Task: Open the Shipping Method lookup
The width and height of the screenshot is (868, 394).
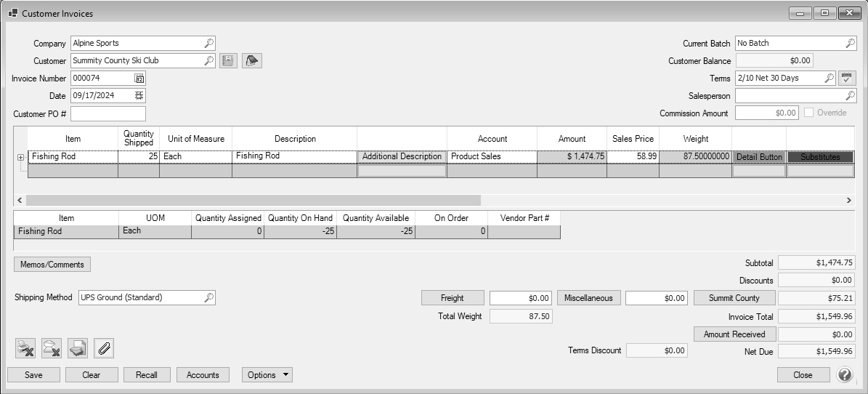Action: tap(208, 297)
